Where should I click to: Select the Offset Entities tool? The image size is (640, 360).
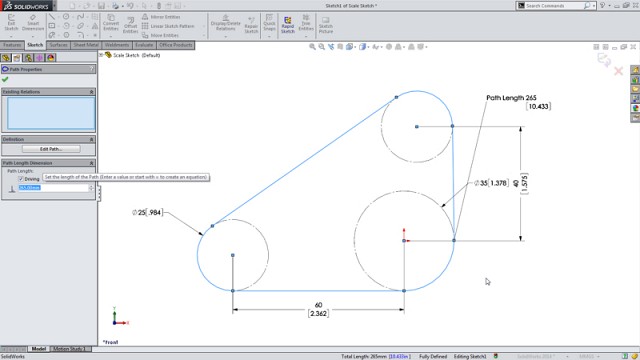130,25
